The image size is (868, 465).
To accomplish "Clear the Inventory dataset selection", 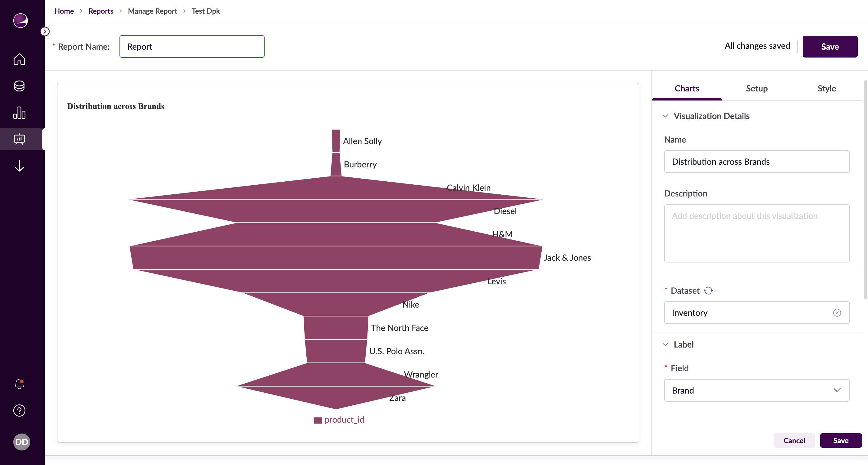I will coord(837,313).
